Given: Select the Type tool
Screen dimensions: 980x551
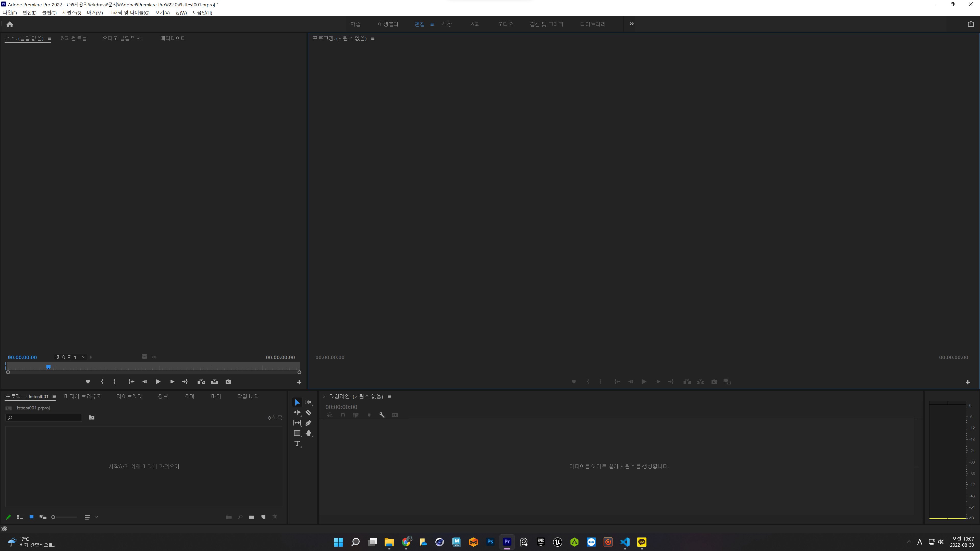Looking at the screenshot, I should click(297, 444).
